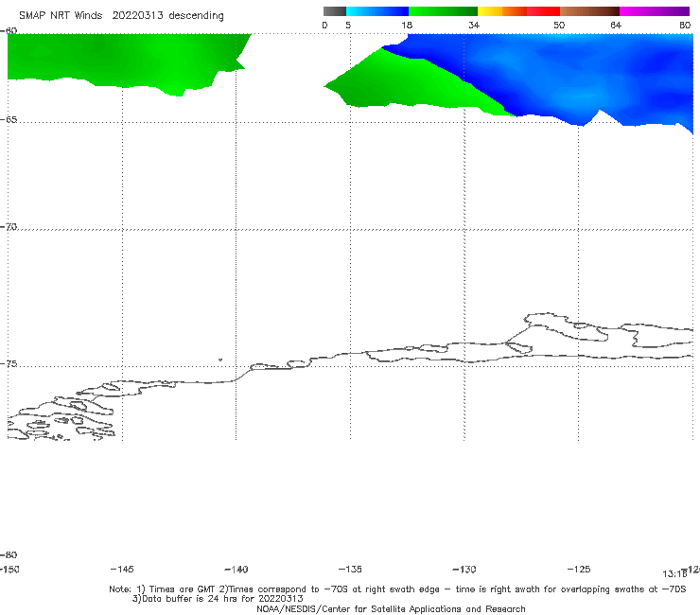Click the '-80' latitude axis label at bottom left
The image size is (700, 615).
coord(9,554)
